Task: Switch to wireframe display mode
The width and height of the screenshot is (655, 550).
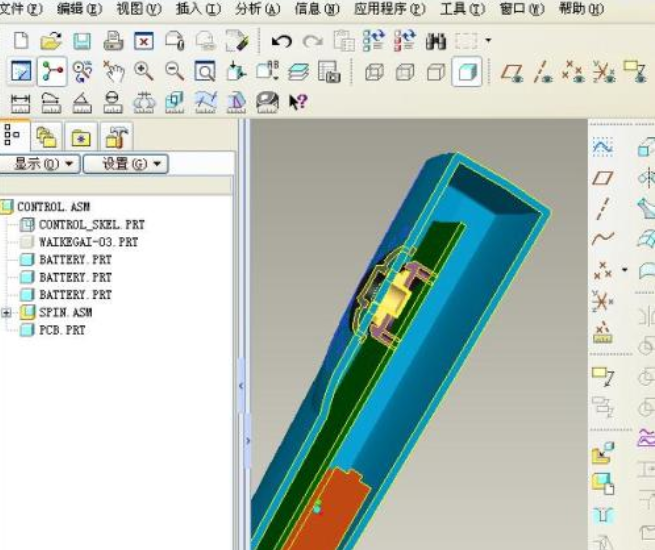Action: coord(374,72)
